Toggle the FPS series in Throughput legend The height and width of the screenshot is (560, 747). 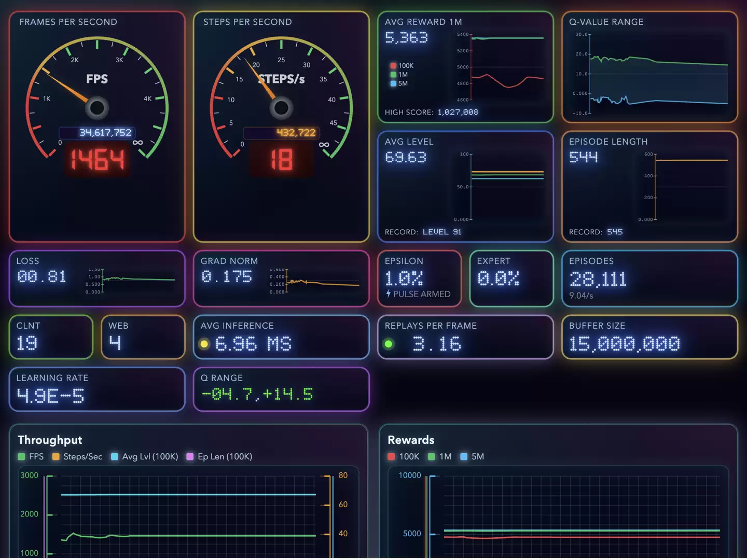pos(31,456)
